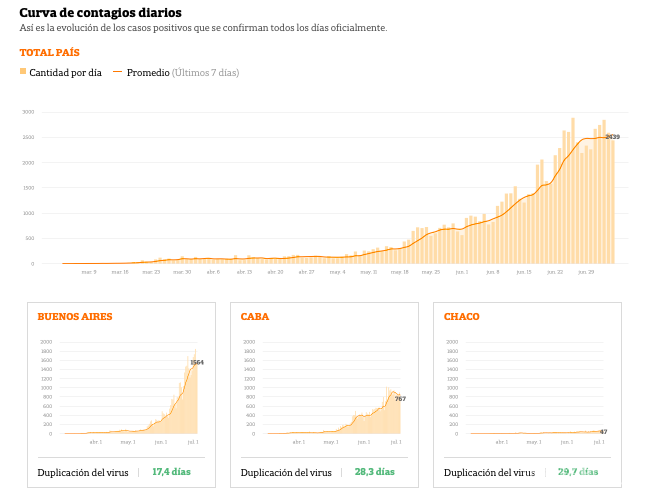Click the '28,3 días' duplication value
The image size is (653, 495).
pos(374,472)
